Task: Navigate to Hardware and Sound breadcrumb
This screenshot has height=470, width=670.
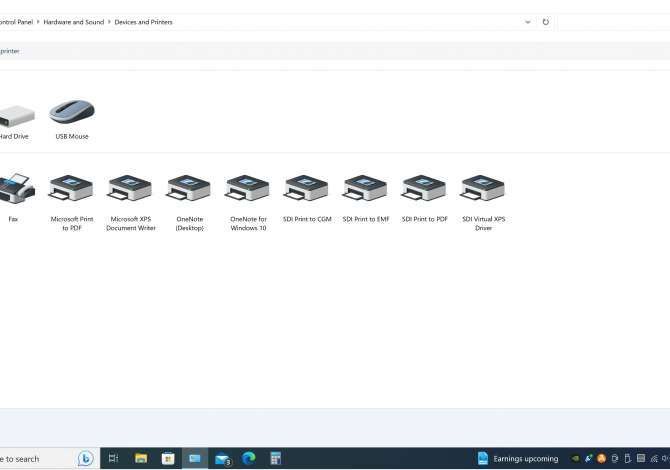Action: tap(73, 22)
